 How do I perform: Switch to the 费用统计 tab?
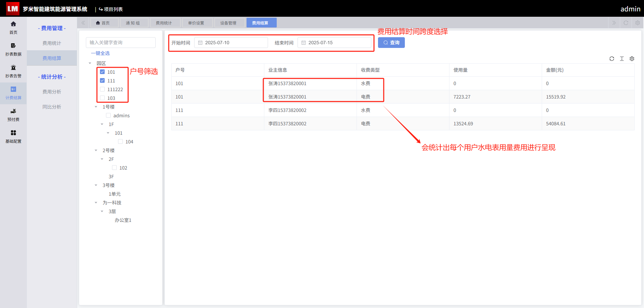[165, 23]
